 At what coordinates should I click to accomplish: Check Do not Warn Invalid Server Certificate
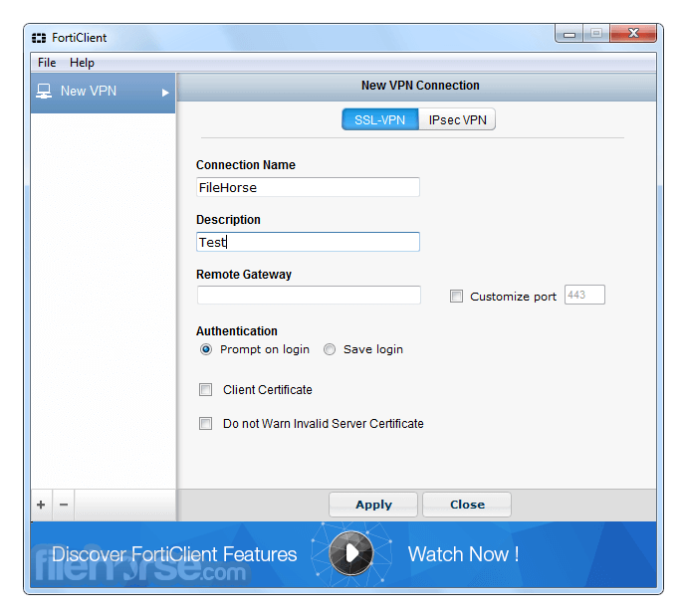click(205, 424)
